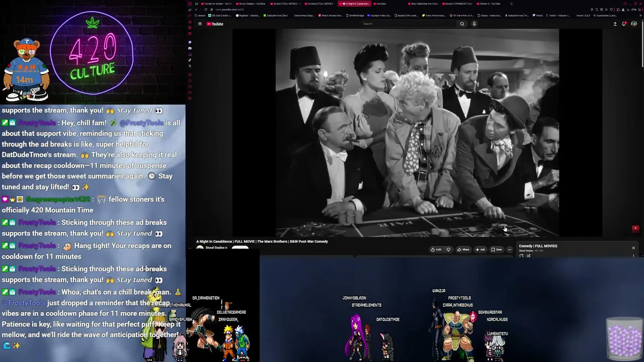Open the 'Watch Movies Online' bookmark

coord(331,16)
